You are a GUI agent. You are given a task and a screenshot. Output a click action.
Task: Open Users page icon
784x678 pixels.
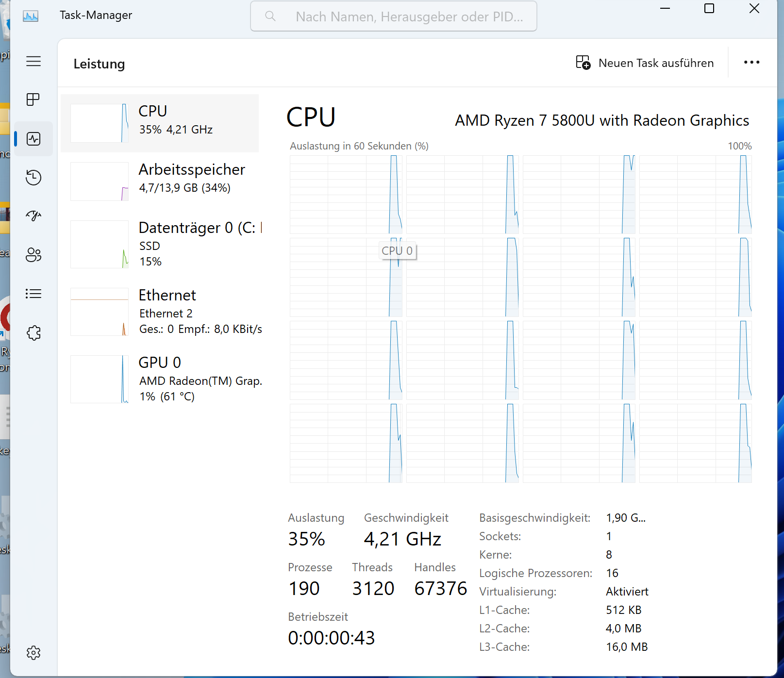click(33, 255)
